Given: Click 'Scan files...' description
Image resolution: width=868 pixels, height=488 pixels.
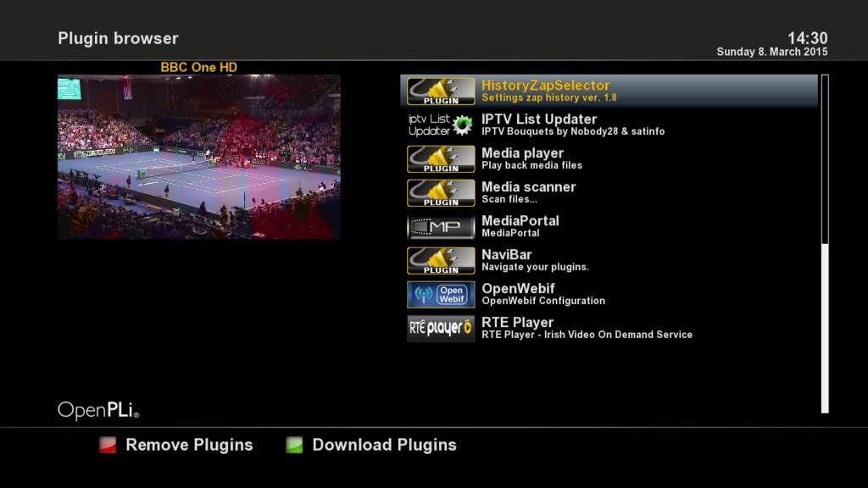Looking at the screenshot, I should click(509, 199).
